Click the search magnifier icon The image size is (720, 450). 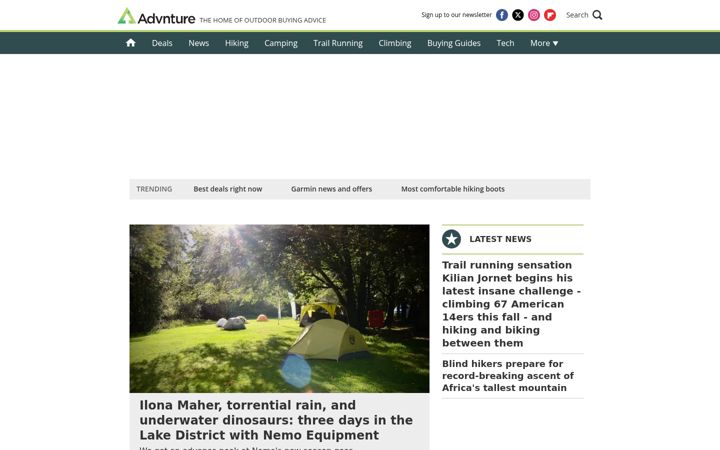[x=597, y=15]
